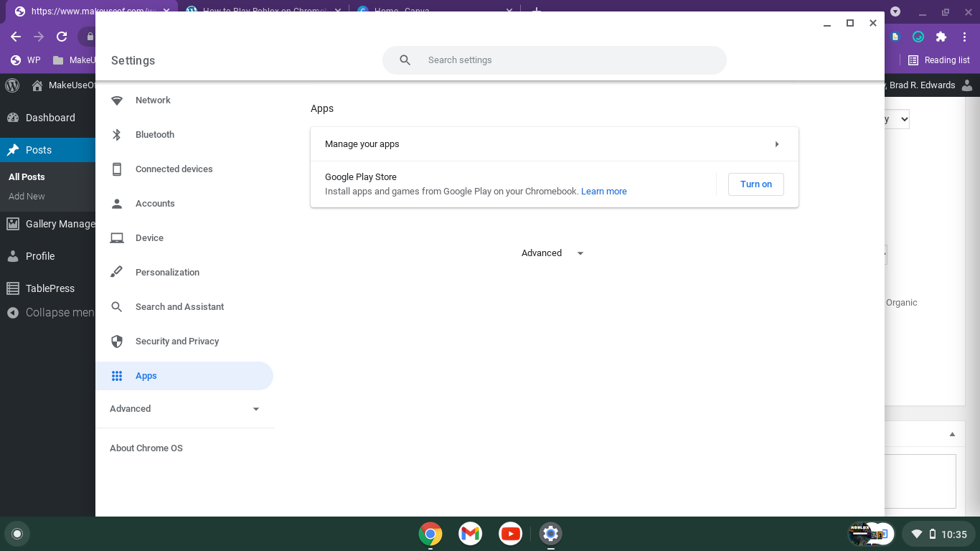Turn on the Google Play Store
Viewport: 980px width, 551px height.
(755, 184)
